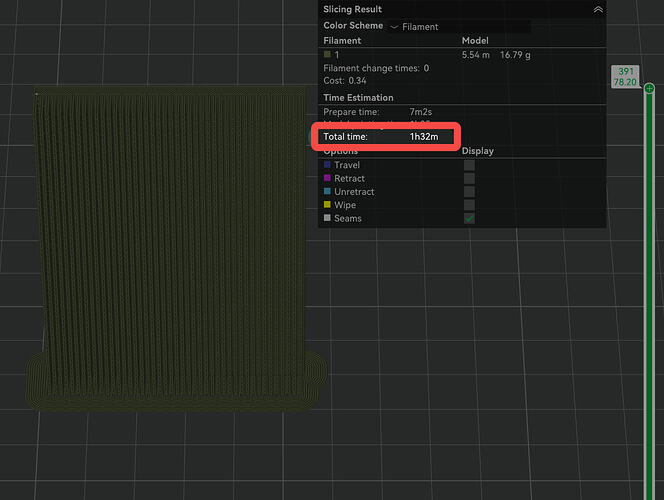The height and width of the screenshot is (500, 664).
Task: Click the sliced model preview
Action: coord(174,248)
